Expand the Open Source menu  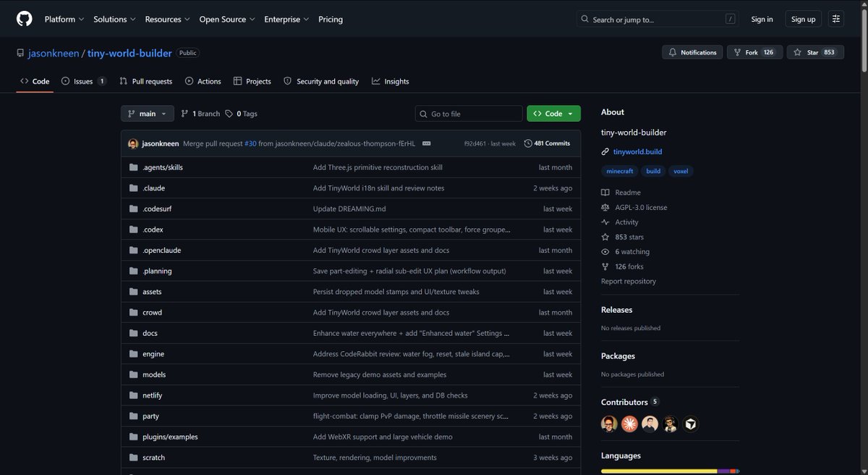[227, 19]
